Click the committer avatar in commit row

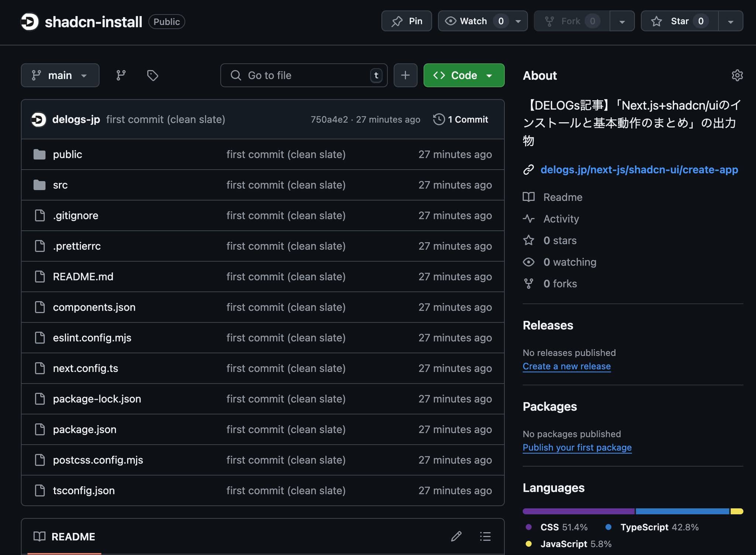[38, 119]
